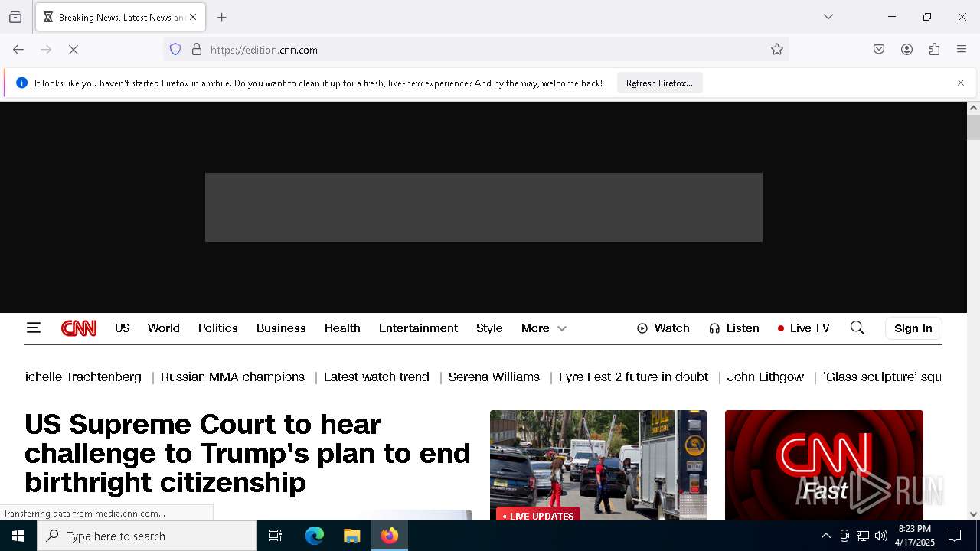
Task: Click the Refresh Firefox button
Action: pos(659,83)
